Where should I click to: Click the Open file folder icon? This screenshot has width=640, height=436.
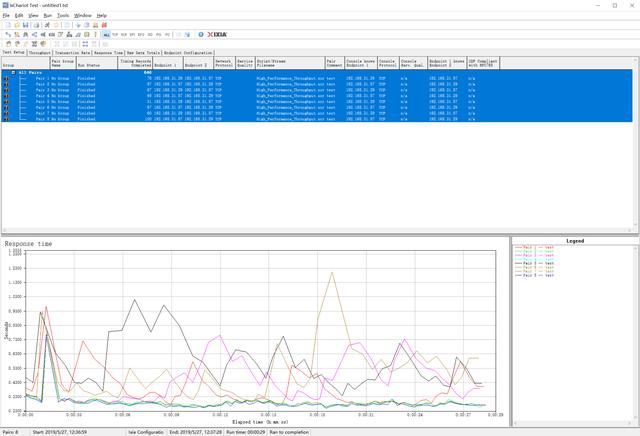15,24
